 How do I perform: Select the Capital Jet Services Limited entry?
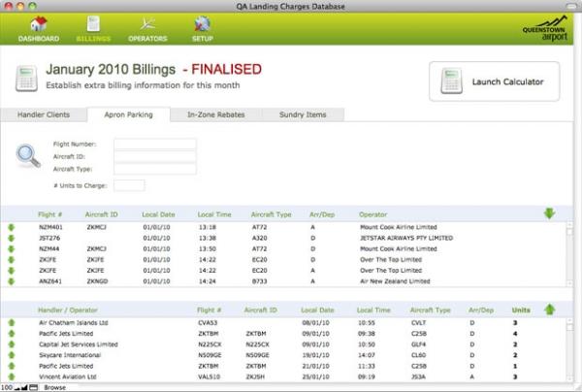(x=78, y=344)
